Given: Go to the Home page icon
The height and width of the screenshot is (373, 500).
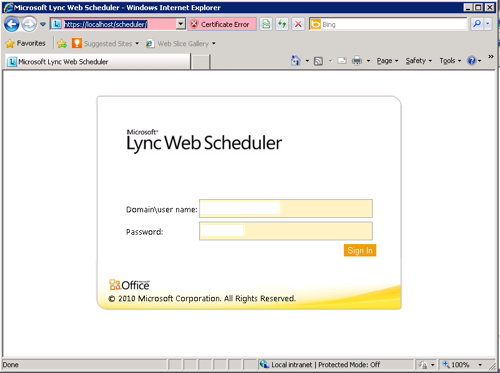Looking at the screenshot, I should point(296,61).
